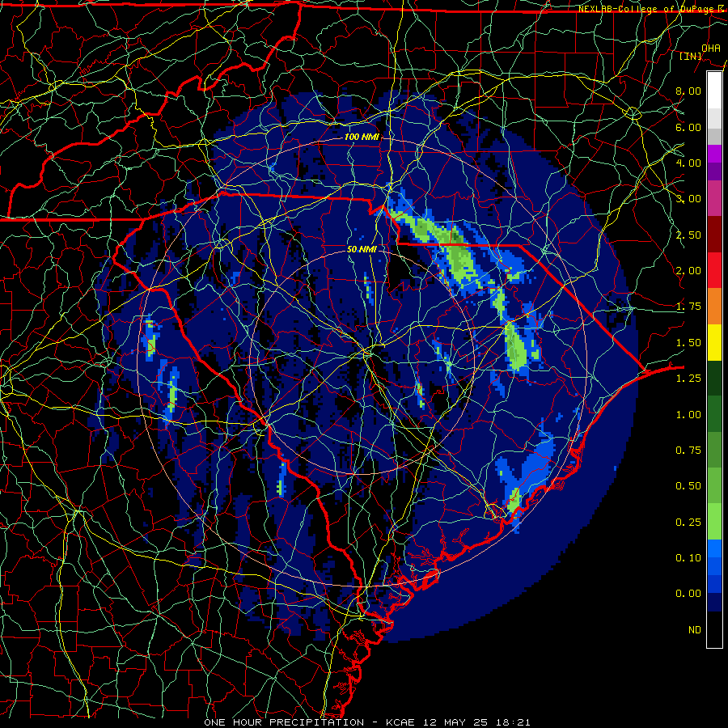The height and width of the screenshot is (728, 728).
Task: Click the OHA product label above legend
Action: pos(710,48)
